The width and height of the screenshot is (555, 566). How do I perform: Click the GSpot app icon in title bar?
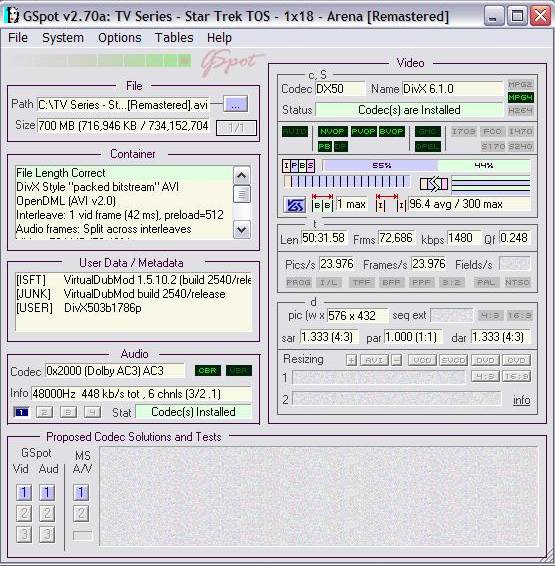13,16
